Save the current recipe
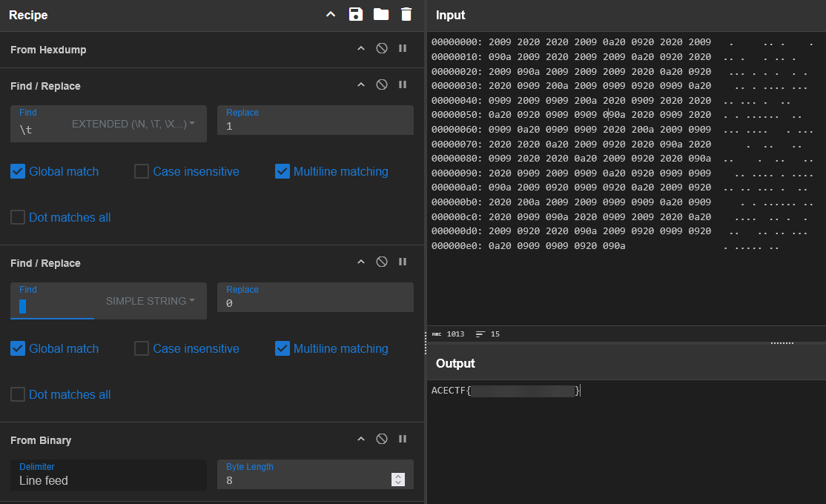 point(355,15)
